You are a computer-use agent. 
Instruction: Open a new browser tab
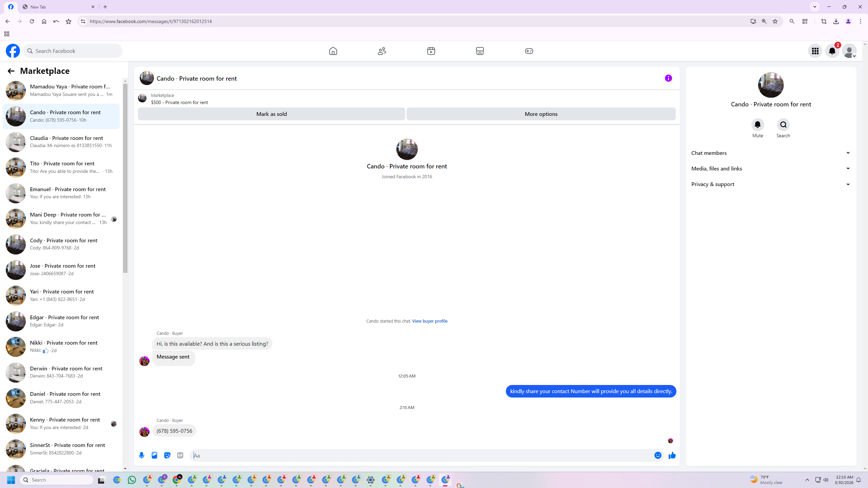(x=105, y=7)
